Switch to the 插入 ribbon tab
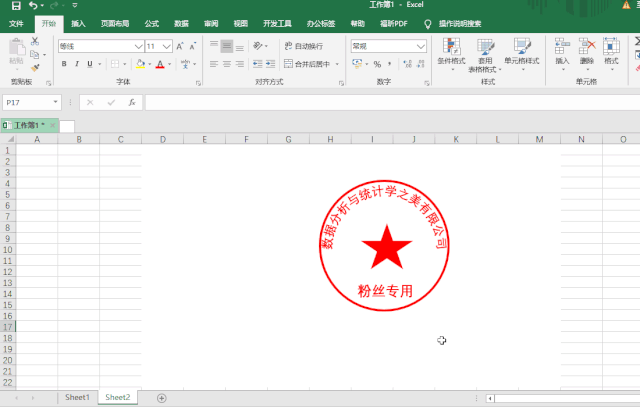640x407 pixels. 78,24
